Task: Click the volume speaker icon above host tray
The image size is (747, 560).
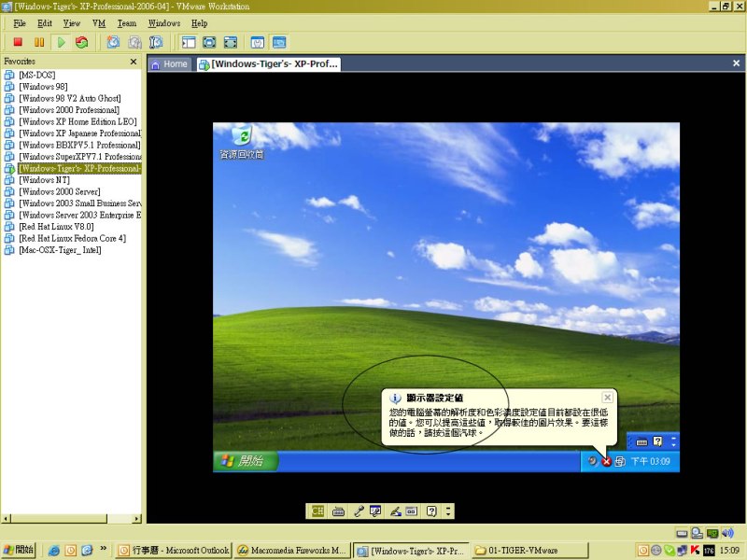Action: pos(727,533)
